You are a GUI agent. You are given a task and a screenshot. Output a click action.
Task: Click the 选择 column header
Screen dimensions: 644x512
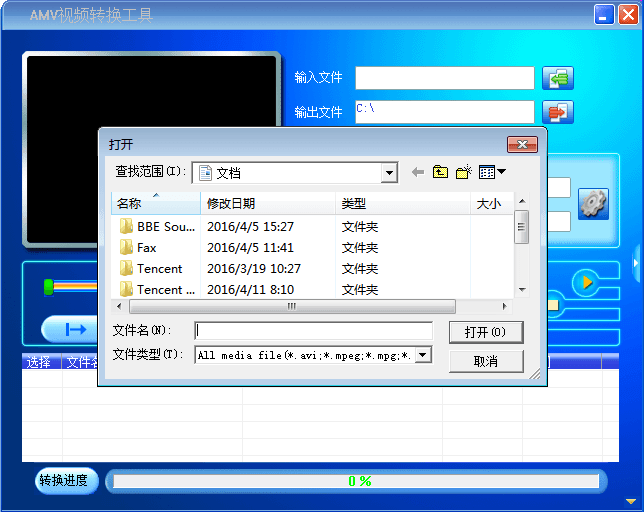tap(41, 362)
